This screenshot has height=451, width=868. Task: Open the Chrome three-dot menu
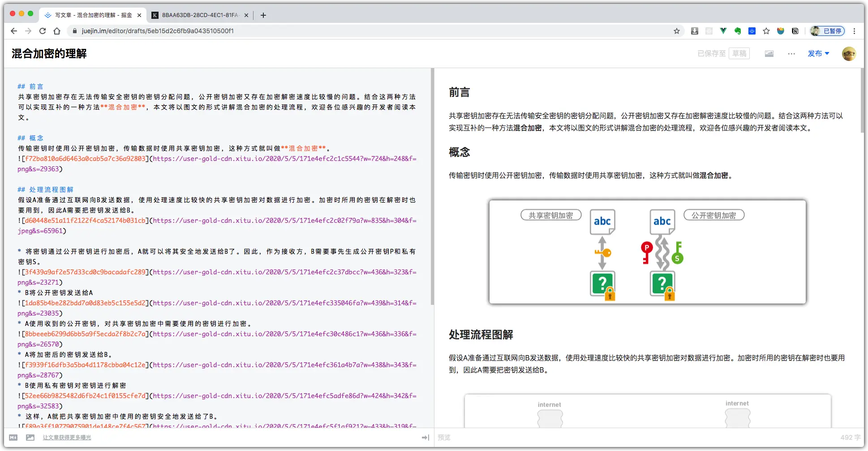(854, 31)
